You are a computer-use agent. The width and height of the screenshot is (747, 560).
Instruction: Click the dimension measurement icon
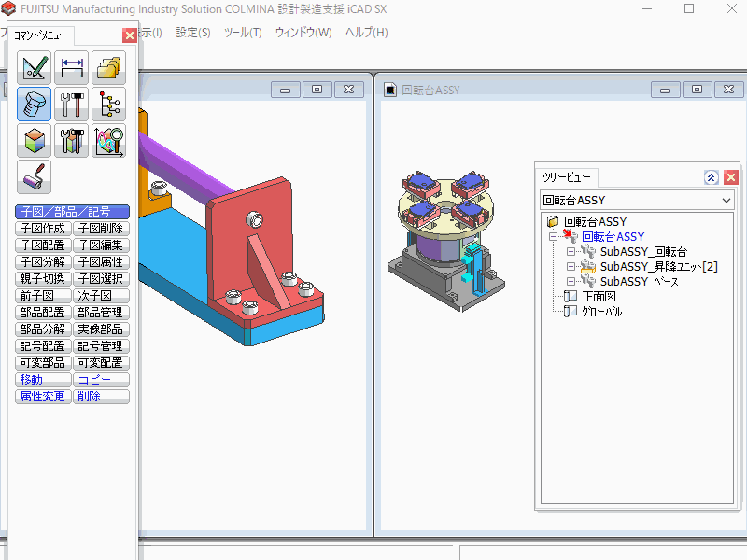click(72, 68)
